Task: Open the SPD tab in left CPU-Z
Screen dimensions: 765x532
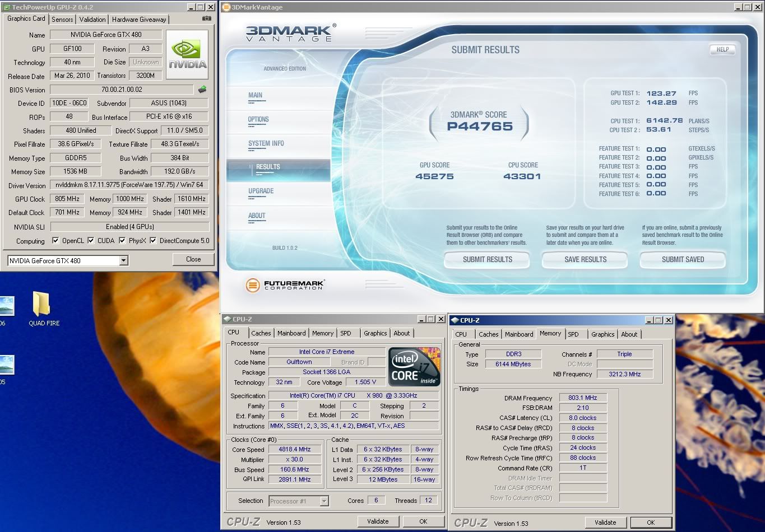Action: [346, 333]
